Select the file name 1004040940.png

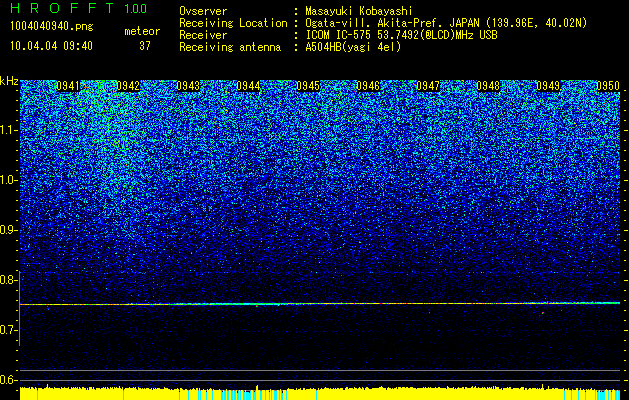[x=51, y=27]
